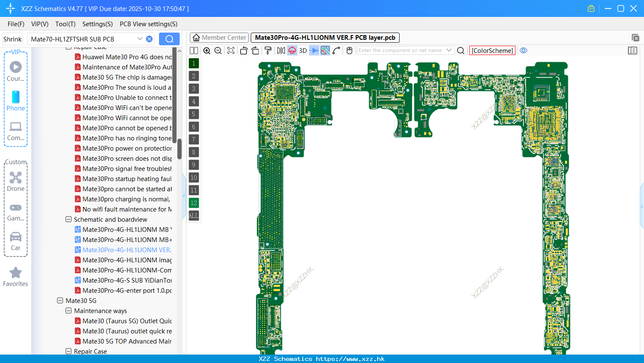Open PCB View settings(S) menu
644x363 pixels.
click(148, 24)
